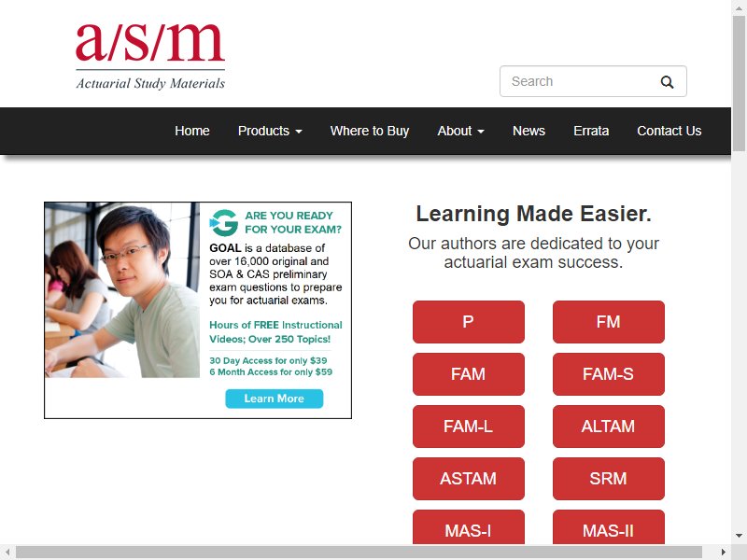Click the horizontal scrollbar left arrow

(7, 553)
